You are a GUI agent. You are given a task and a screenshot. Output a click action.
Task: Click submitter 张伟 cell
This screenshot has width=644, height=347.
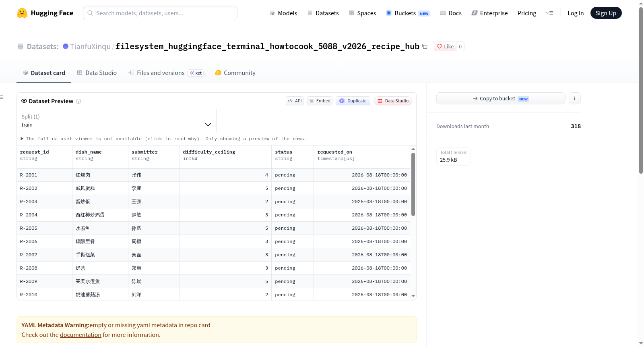tap(154, 175)
